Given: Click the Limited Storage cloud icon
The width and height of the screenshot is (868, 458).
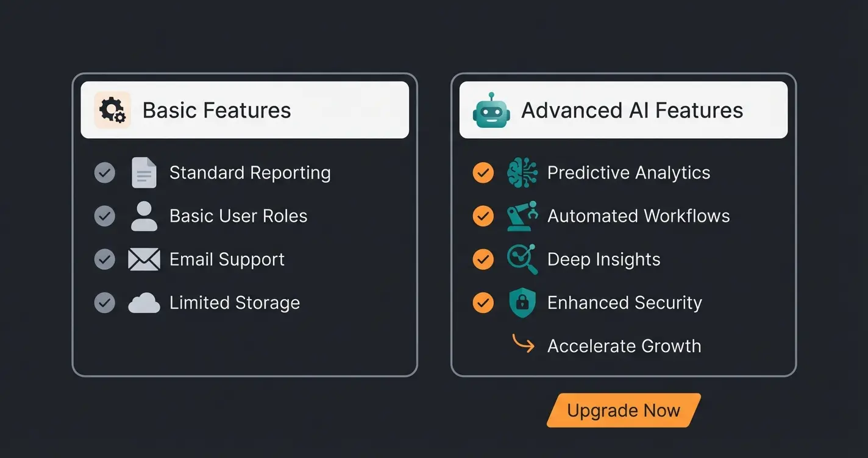Looking at the screenshot, I should (x=144, y=303).
